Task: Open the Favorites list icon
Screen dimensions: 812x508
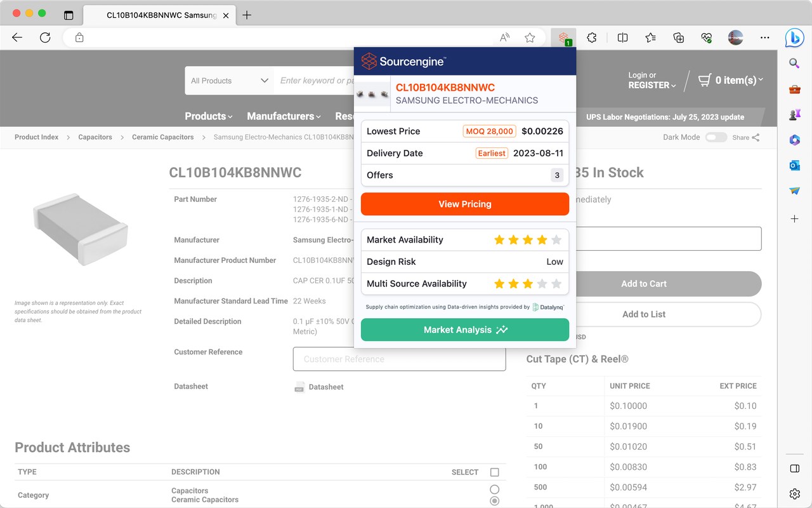Action: 650,38
